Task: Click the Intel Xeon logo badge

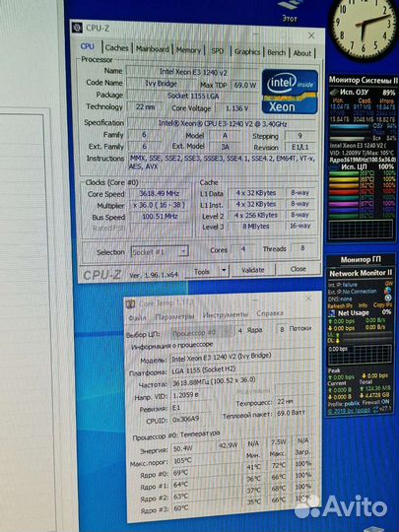Action: tap(290, 92)
